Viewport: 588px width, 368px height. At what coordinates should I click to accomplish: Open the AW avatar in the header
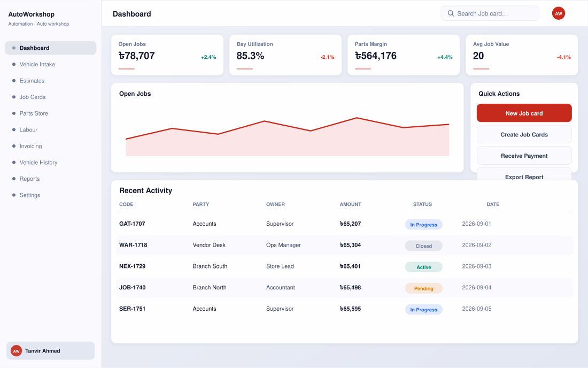tap(559, 13)
